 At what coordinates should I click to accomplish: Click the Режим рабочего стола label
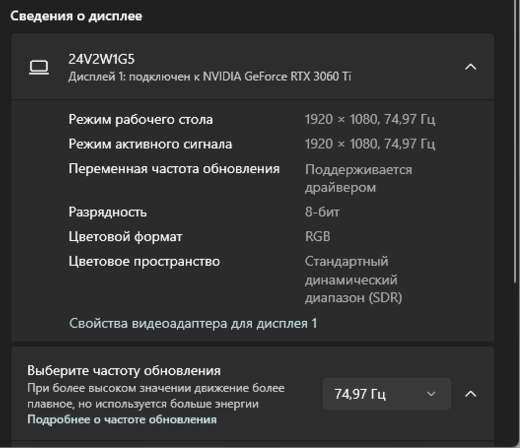point(141,119)
